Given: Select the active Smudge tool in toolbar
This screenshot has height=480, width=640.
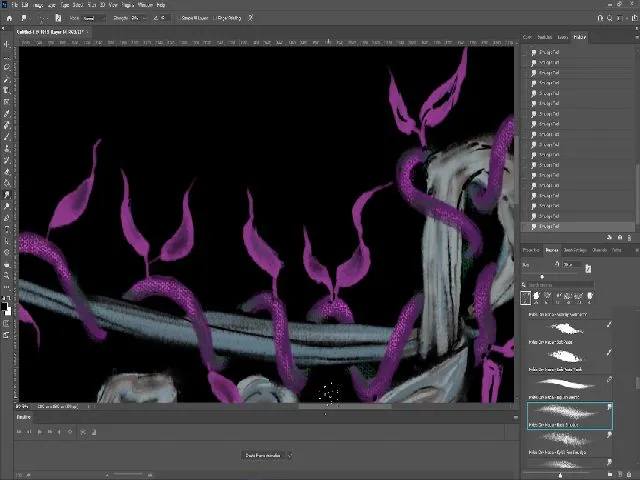Looking at the screenshot, I should [7, 195].
